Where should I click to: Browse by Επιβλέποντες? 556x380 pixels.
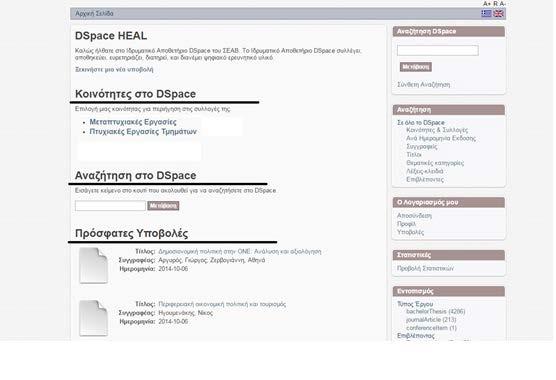pyautogui.click(x=425, y=179)
